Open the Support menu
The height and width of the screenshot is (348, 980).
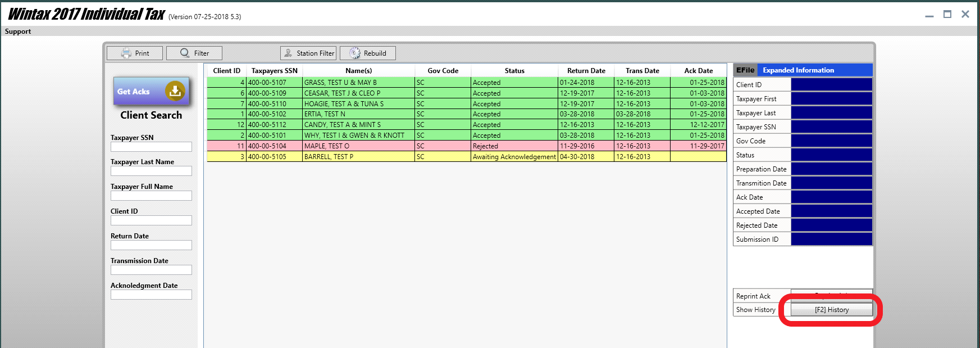click(x=18, y=31)
